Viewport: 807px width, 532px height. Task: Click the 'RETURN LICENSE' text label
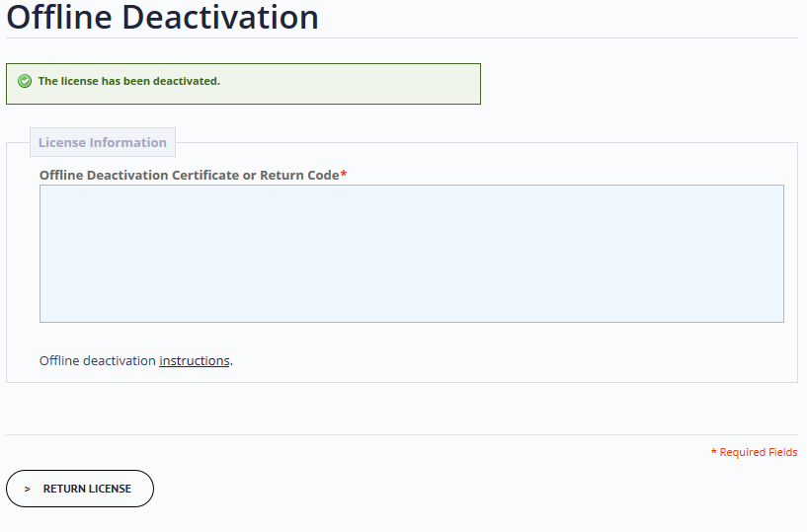(87, 489)
